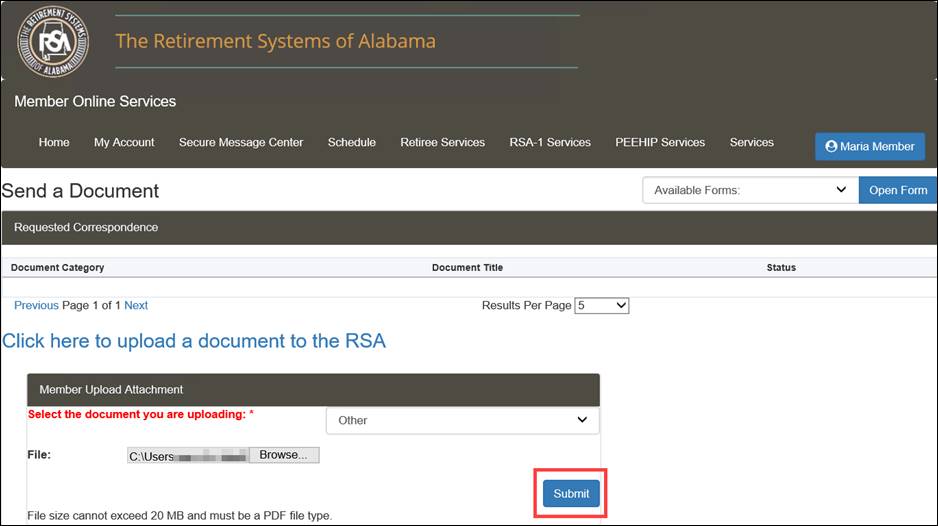Submit the uploaded document
The width and height of the screenshot is (938, 526).
pyautogui.click(x=571, y=494)
